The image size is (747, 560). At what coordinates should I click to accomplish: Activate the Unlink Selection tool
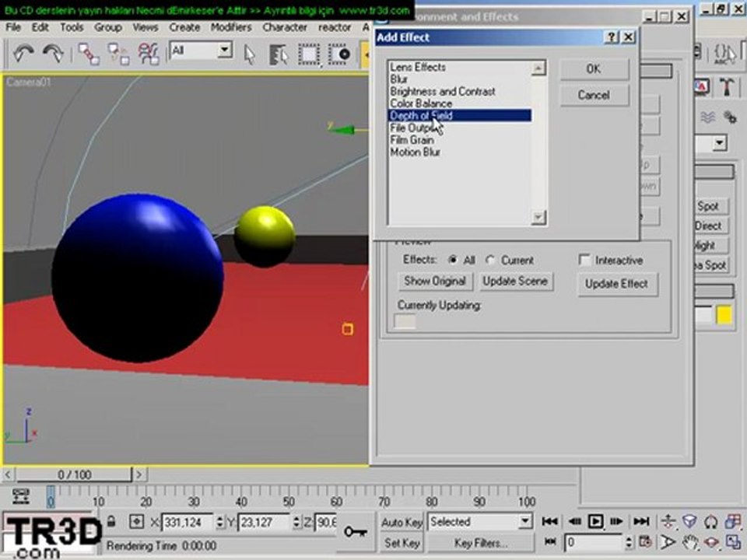(118, 54)
